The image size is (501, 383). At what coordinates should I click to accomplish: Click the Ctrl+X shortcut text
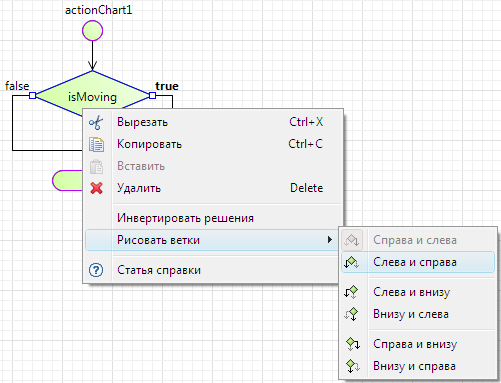tap(306, 122)
